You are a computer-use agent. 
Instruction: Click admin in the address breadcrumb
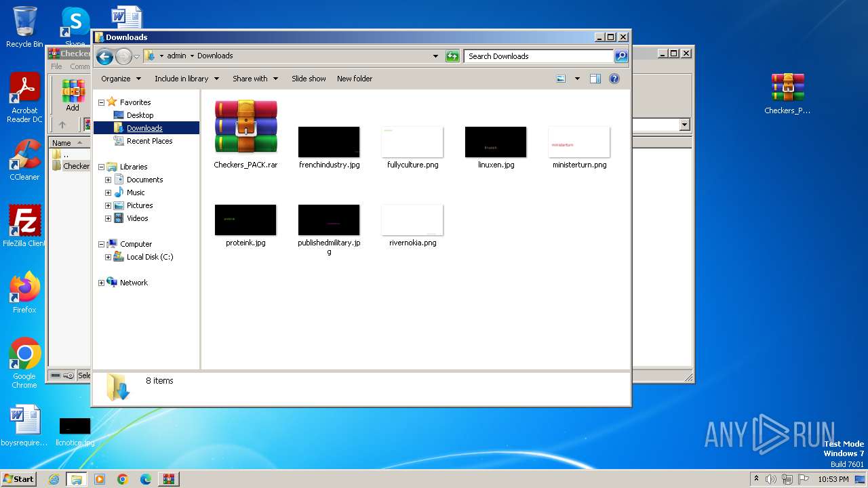click(176, 56)
